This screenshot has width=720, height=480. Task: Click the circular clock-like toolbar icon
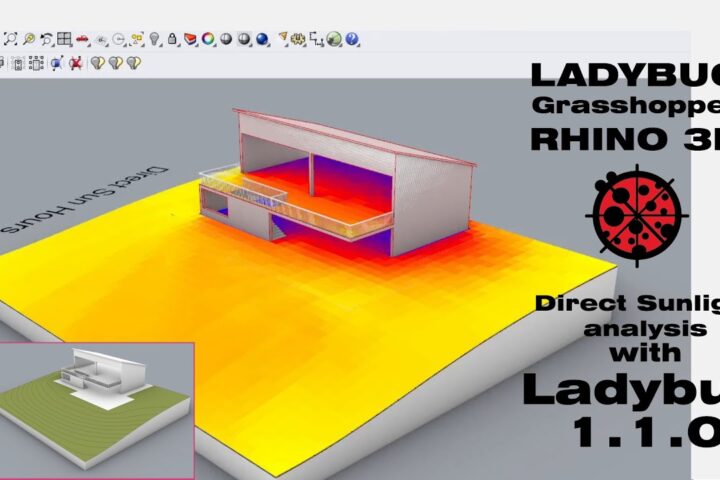coord(119,40)
